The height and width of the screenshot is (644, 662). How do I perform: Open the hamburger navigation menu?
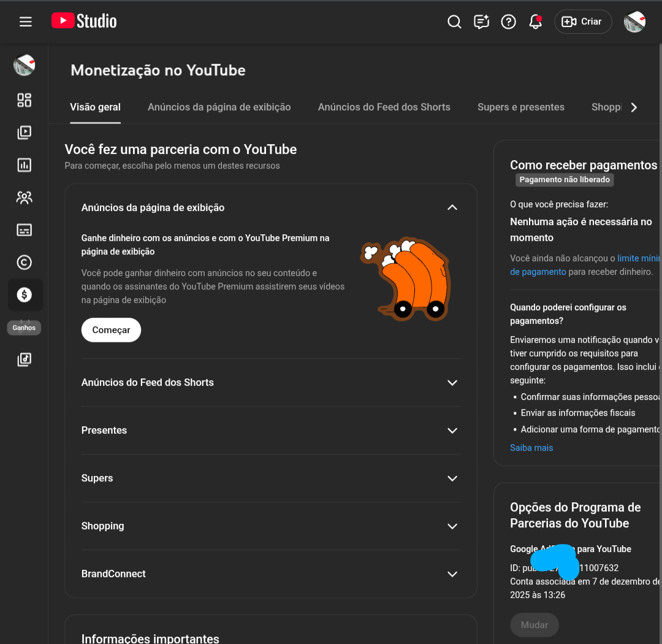coord(25,21)
